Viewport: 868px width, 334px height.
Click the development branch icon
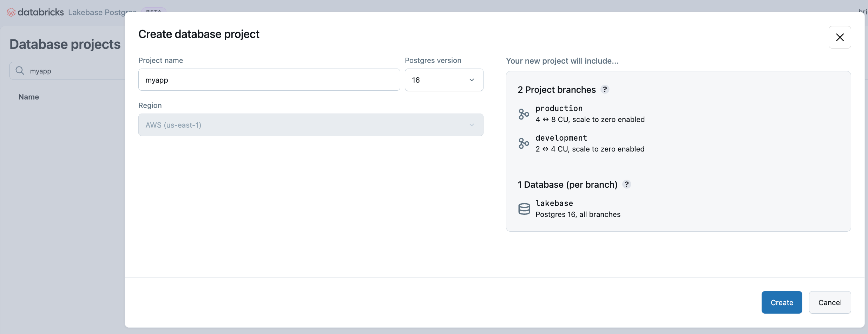tap(524, 143)
